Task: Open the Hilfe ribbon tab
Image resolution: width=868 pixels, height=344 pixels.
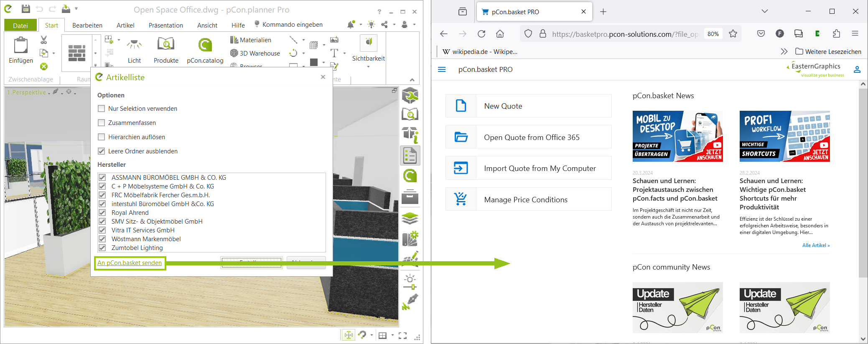Action: coord(238,25)
